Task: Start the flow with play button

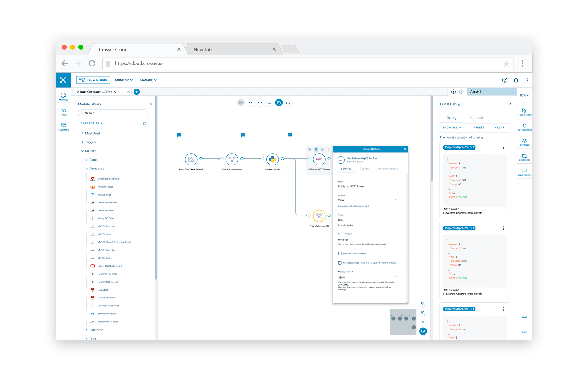Action: [454, 92]
